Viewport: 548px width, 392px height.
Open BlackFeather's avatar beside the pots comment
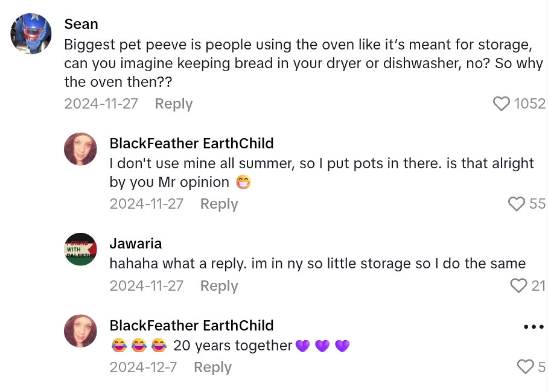(x=80, y=149)
